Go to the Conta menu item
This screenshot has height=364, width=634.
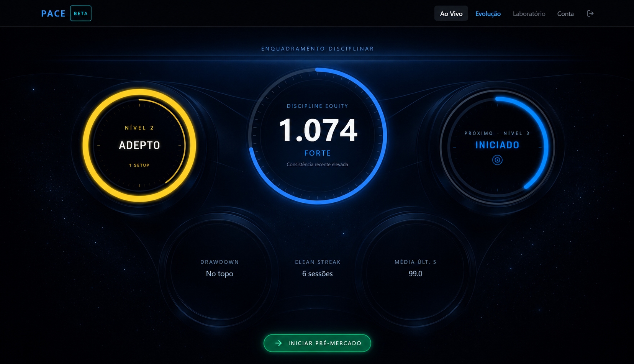(x=565, y=13)
